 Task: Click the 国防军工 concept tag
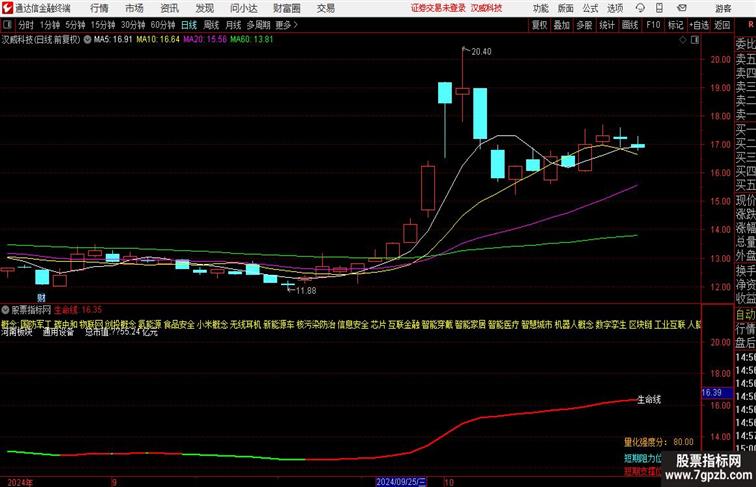(36, 325)
